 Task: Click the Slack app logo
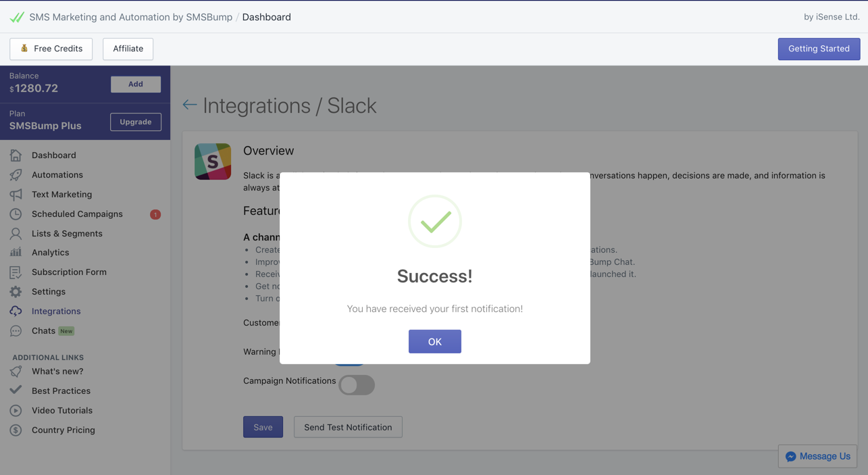213,161
